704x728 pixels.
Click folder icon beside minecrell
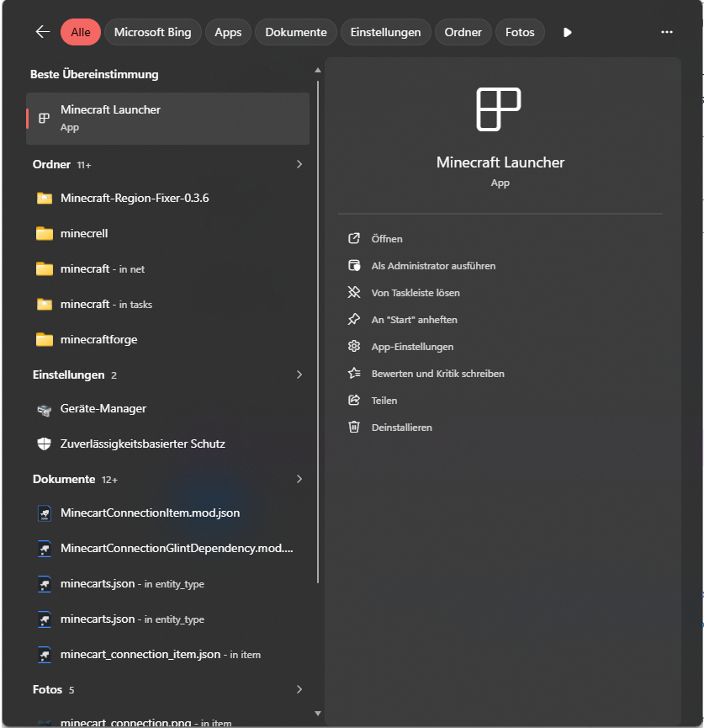[x=45, y=233]
